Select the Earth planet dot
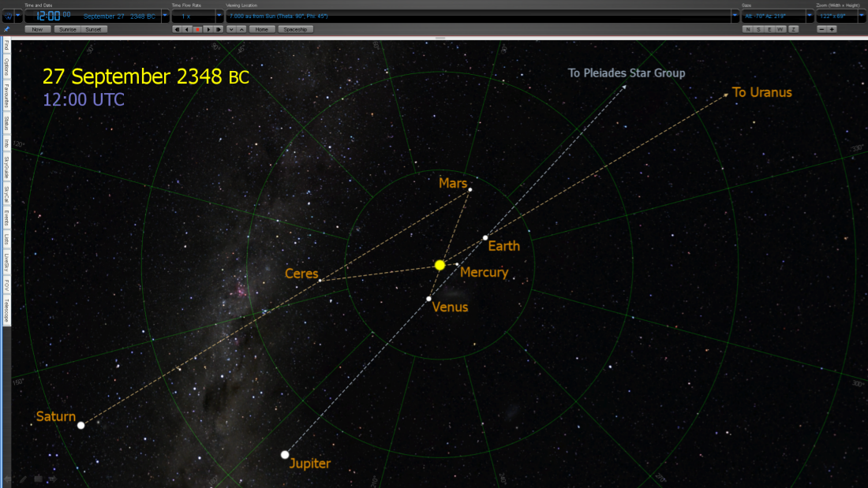Screen dimensions: 868x488 pos(485,238)
